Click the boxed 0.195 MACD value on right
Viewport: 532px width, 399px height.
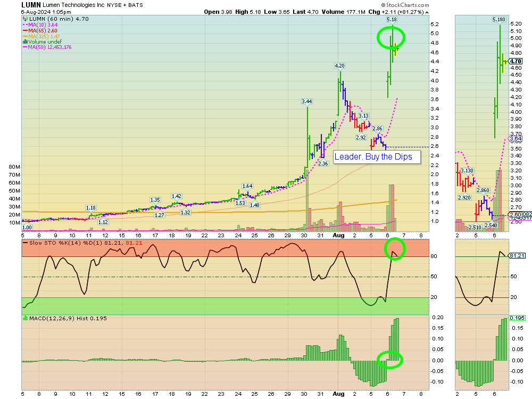tap(517, 318)
